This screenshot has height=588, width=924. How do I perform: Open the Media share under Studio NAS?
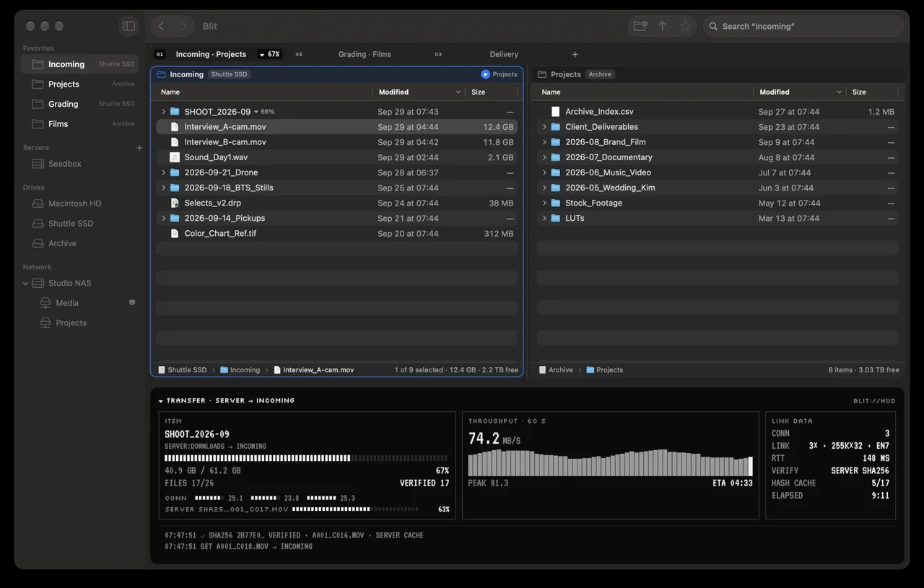pos(79,303)
